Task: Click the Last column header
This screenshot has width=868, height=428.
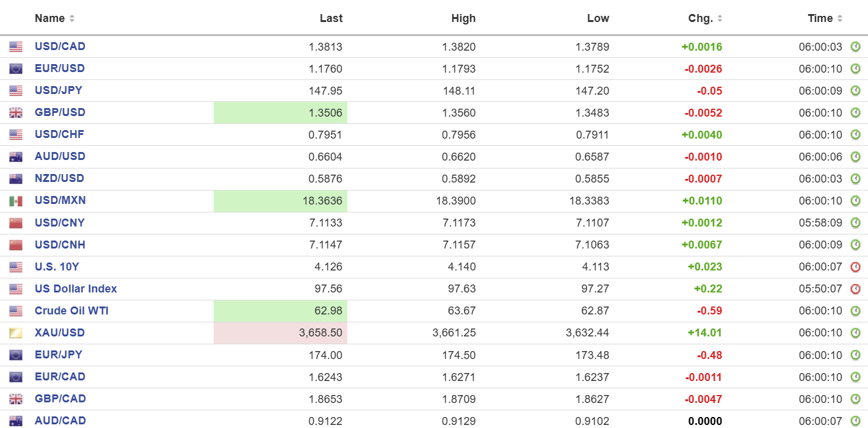Action: point(331,18)
